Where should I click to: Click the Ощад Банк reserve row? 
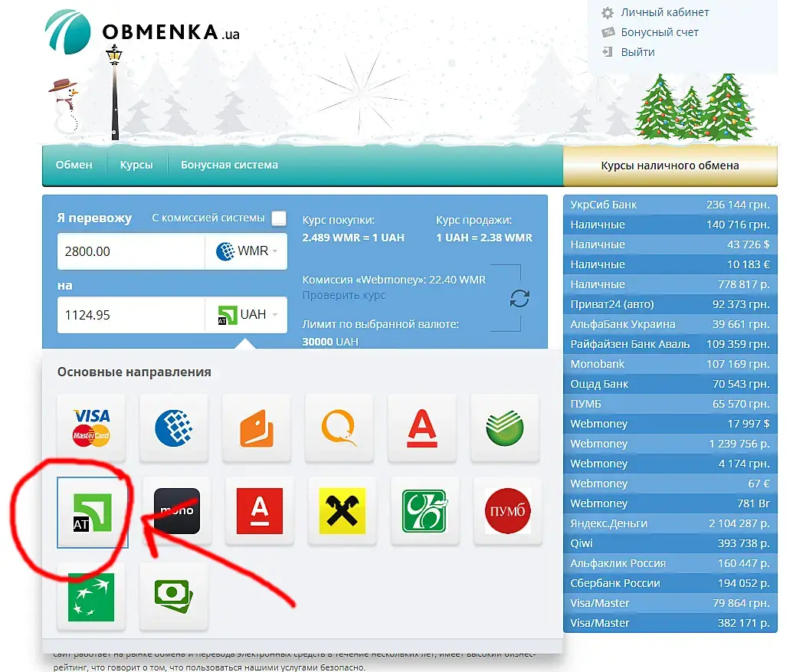tap(670, 385)
